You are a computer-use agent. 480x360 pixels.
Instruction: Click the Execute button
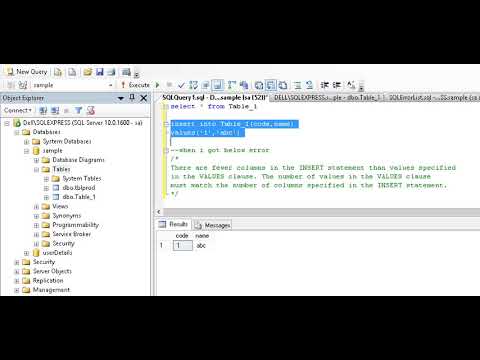[136, 85]
